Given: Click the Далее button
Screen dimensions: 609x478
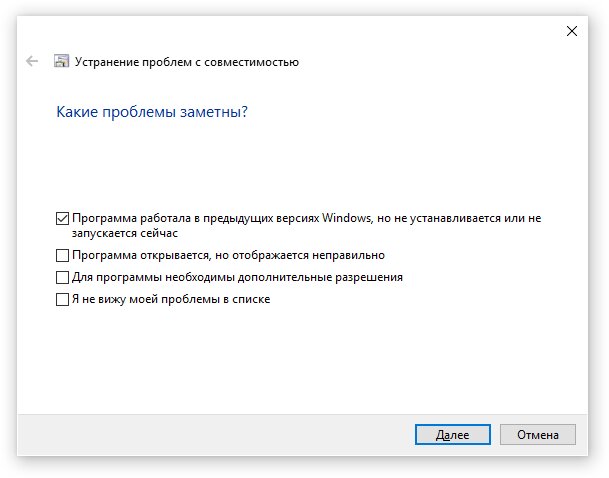Looking at the screenshot, I should (x=452, y=435).
